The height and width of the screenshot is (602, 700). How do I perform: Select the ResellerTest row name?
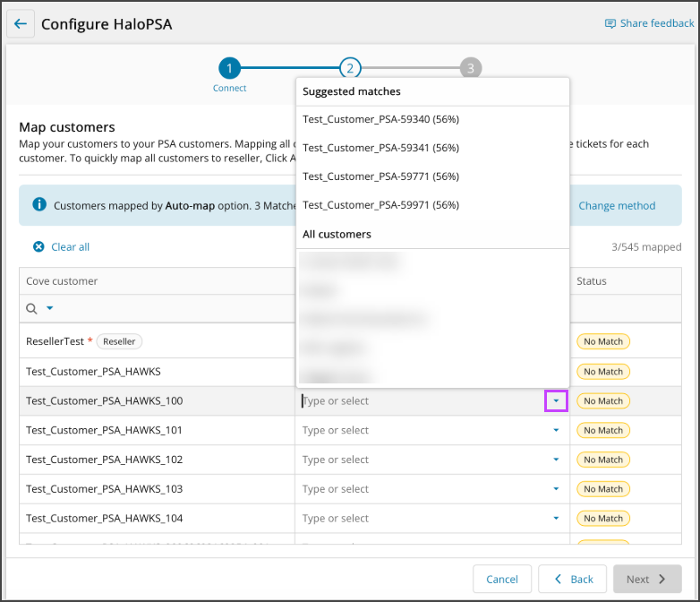[x=55, y=341]
